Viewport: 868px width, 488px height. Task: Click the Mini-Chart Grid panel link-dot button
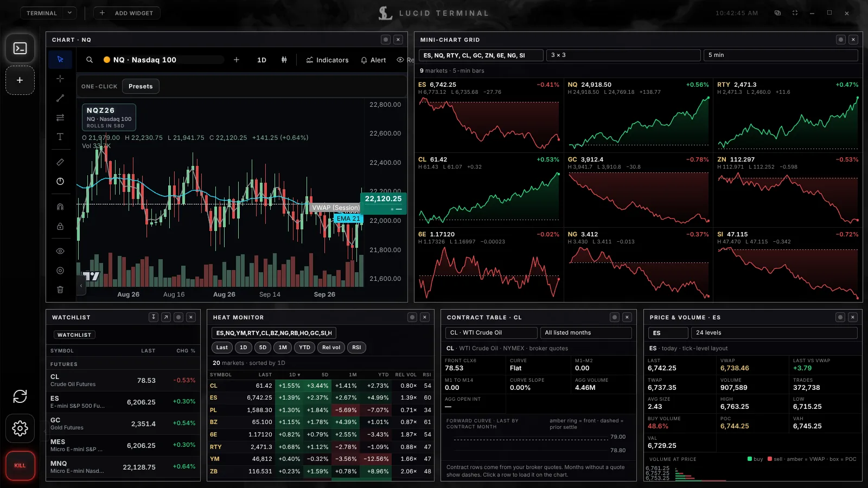tap(841, 40)
